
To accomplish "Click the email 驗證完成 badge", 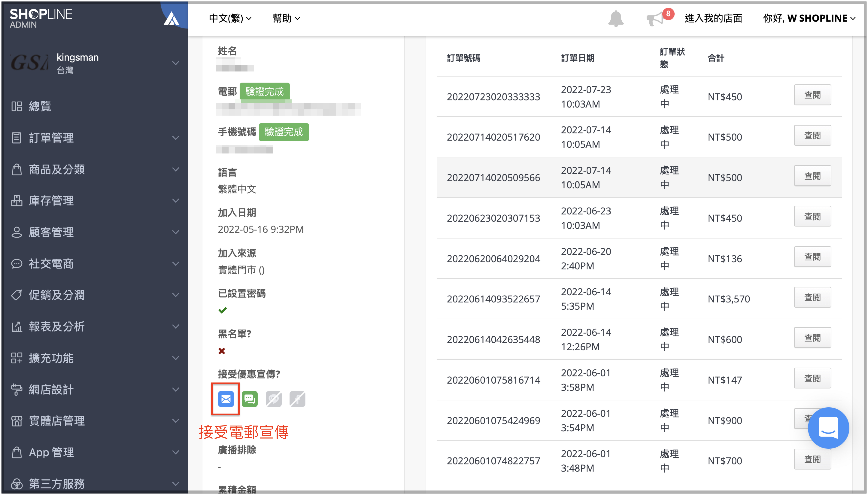I will (x=264, y=91).
